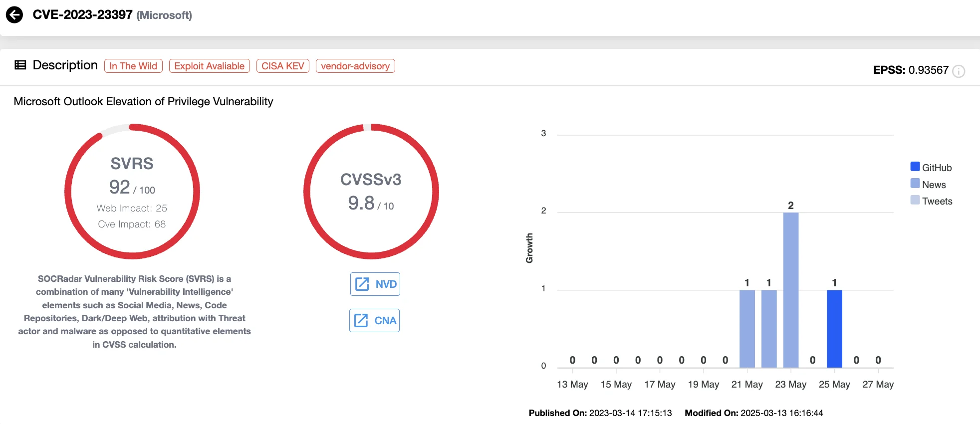Click the GitHub legend color swatch
This screenshot has height=424, width=980.
pos(915,167)
